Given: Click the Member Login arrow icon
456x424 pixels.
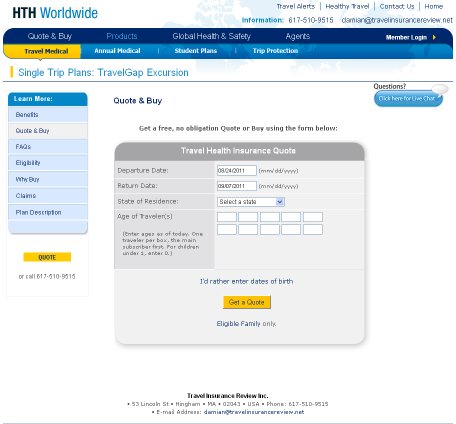Looking at the screenshot, I should click(x=434, y=37).
